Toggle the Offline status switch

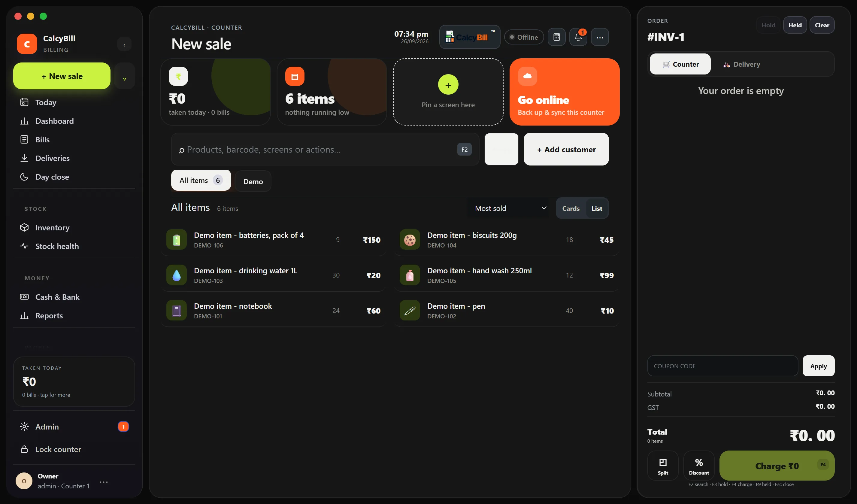tap(524, 37)
